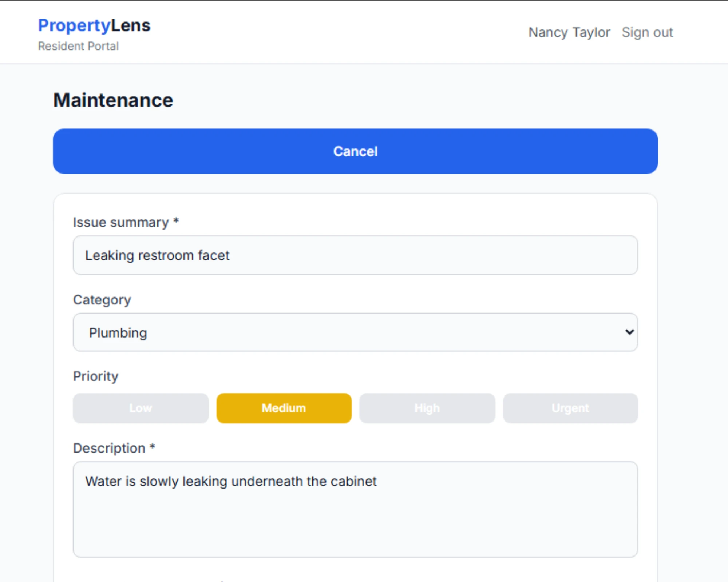This screenshot has height=582, width=728.
Task: Click the Maintenance page heading
Action: click(x=113, y=100)
